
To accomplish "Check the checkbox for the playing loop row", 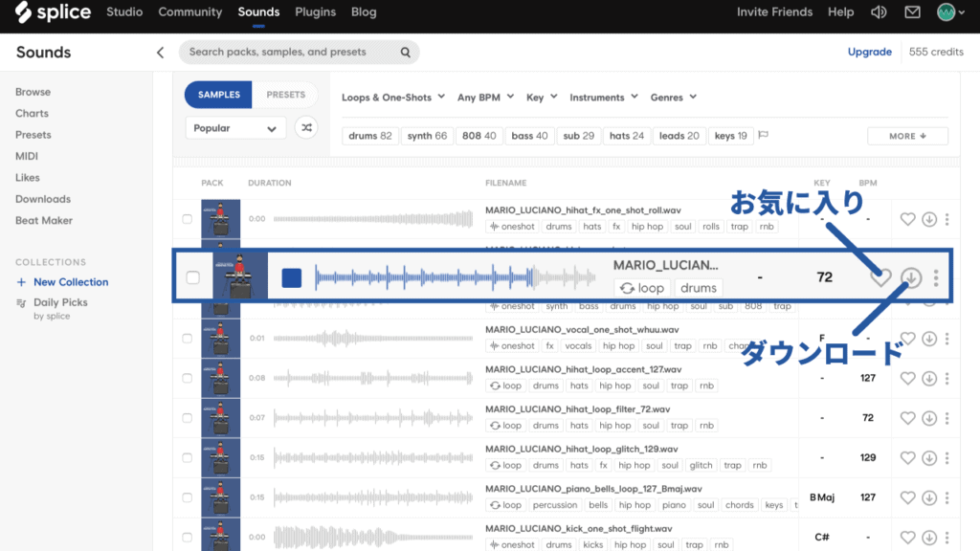I will [192, 277].
